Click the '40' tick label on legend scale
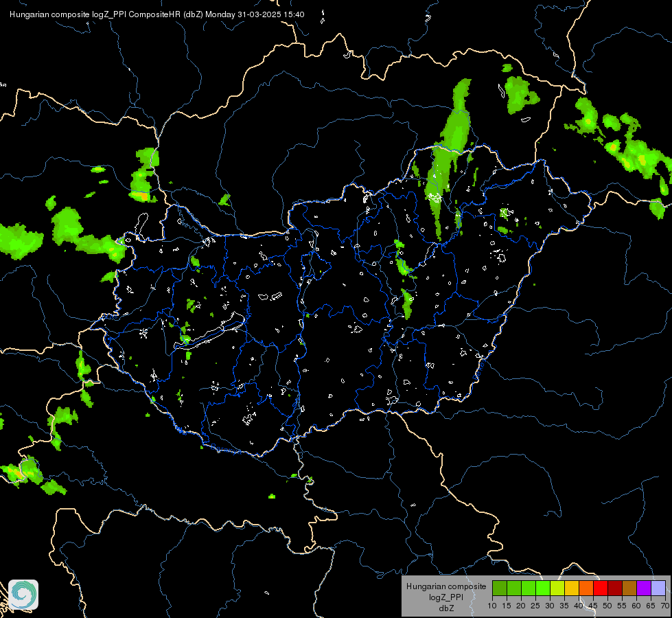672x618 pixels. 579,606
